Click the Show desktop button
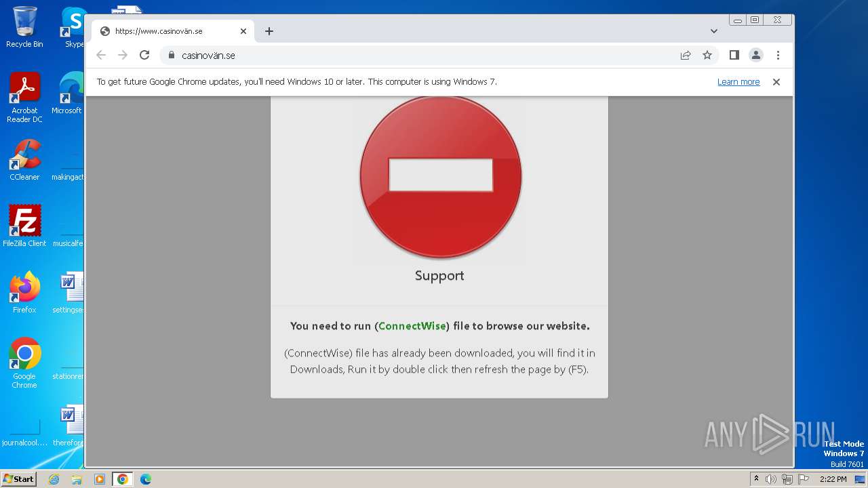Screen dimensions: 868x488 click(x=861, y=479)
